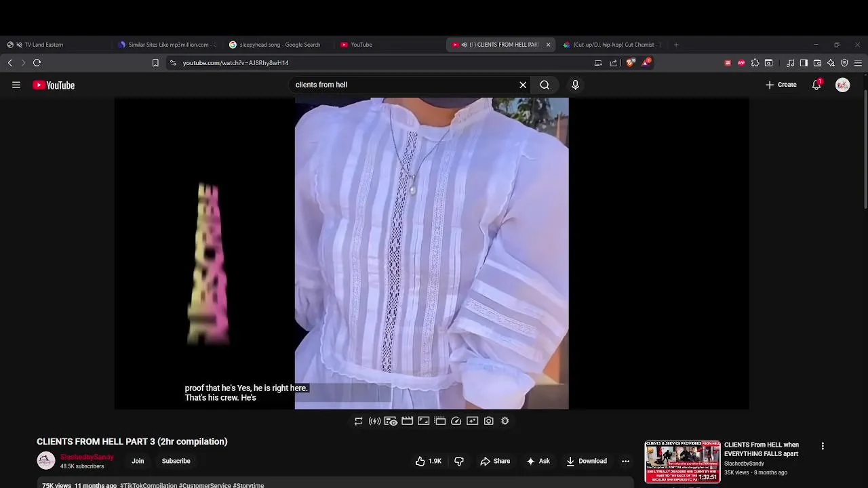Open the browser main menu
868x488 pixels.
pyautogui.click(x=858, y=63)
